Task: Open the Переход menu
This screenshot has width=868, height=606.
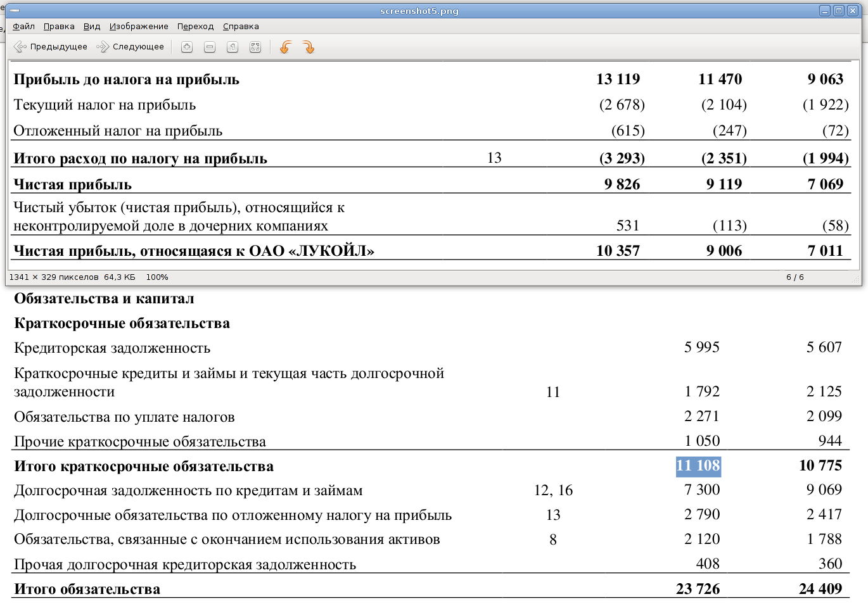Action: point(195,27)
